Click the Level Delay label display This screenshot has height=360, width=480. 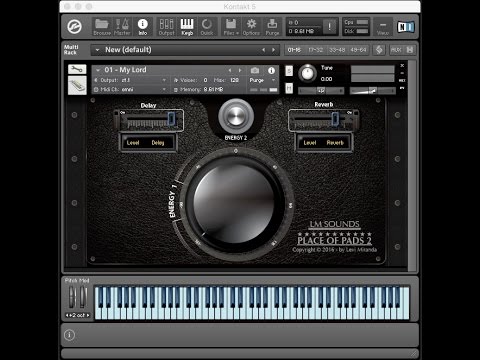pyautogui.click(x=148, y=143)
